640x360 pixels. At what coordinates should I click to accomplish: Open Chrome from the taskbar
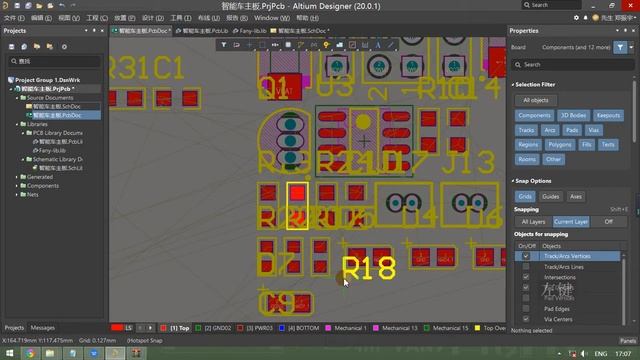[31, 353]
